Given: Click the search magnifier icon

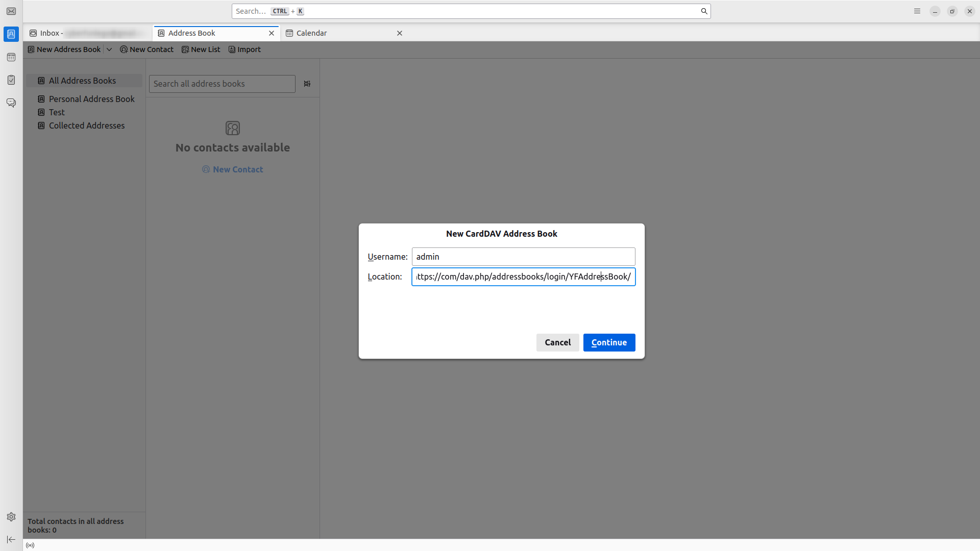Looking at the screenshot, I should (704, 11).
